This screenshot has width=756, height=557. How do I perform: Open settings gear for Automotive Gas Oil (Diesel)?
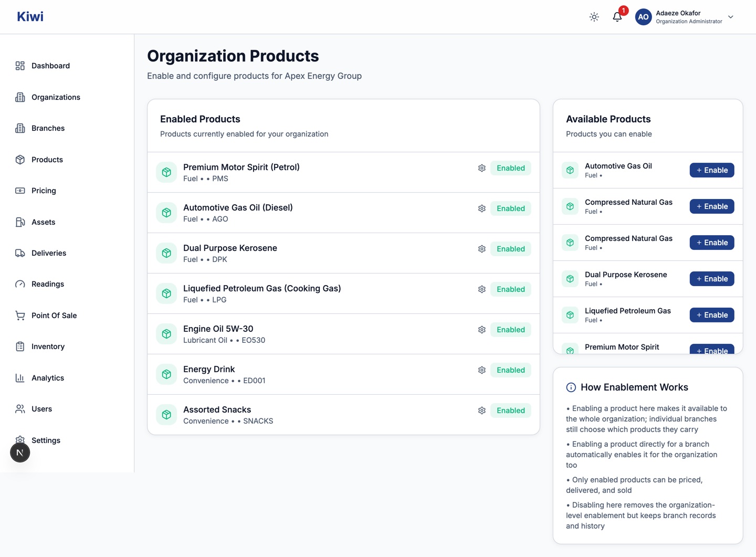coord(481,208)
